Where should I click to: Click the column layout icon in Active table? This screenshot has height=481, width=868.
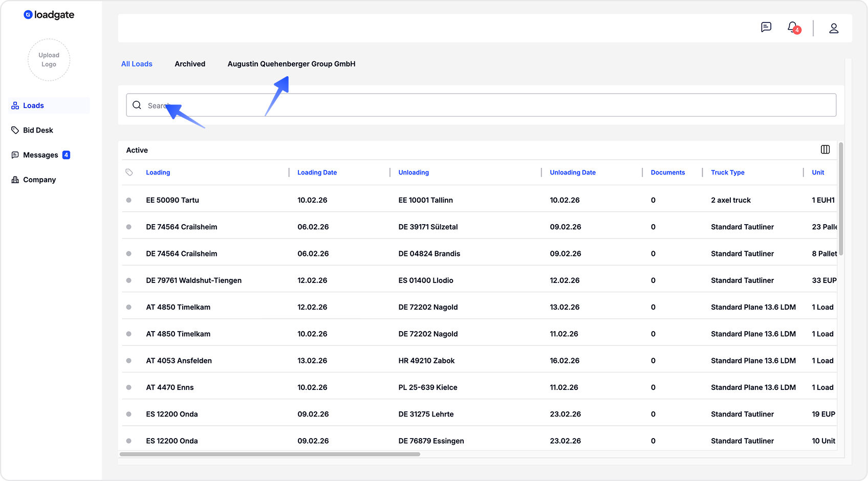point(825,149)
